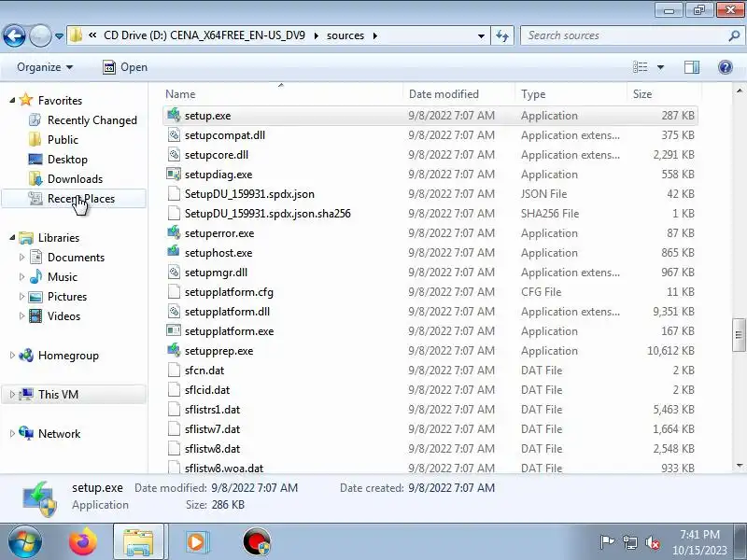Select the Videos library icon
This screenshot has height=560, width=747.
tap(35, 316)
